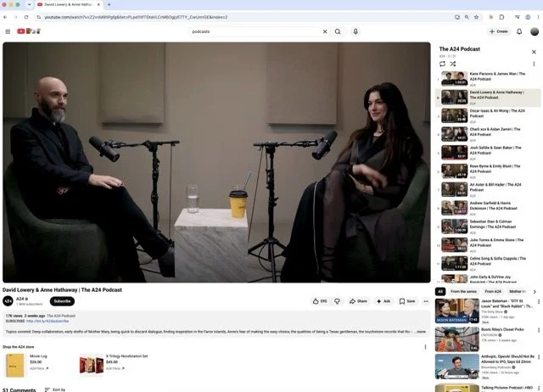Share the video

pyautogui.click(x=358, y=301)
